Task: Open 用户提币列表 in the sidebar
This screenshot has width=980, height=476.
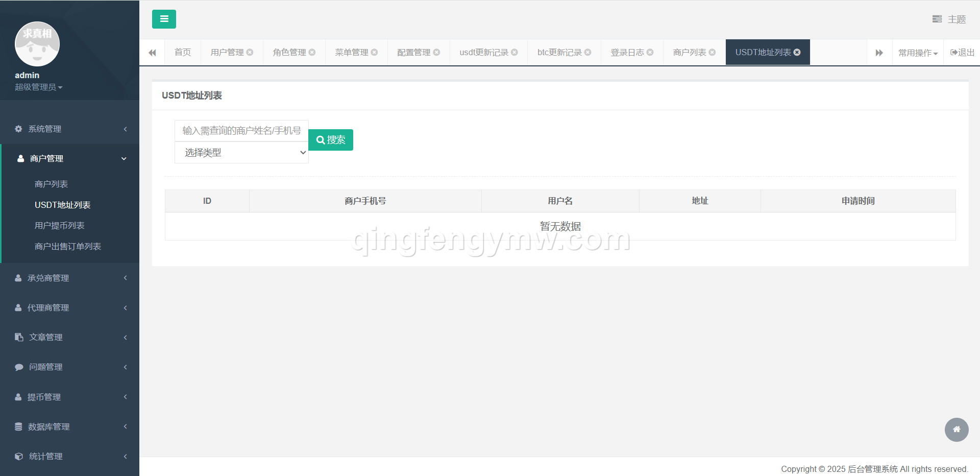Action: coord(59,225)
